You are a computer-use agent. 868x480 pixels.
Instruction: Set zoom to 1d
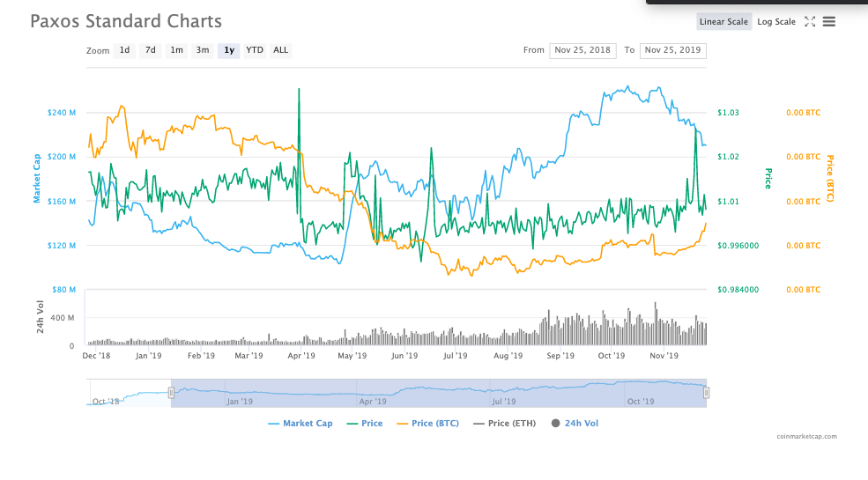[124, 50]
